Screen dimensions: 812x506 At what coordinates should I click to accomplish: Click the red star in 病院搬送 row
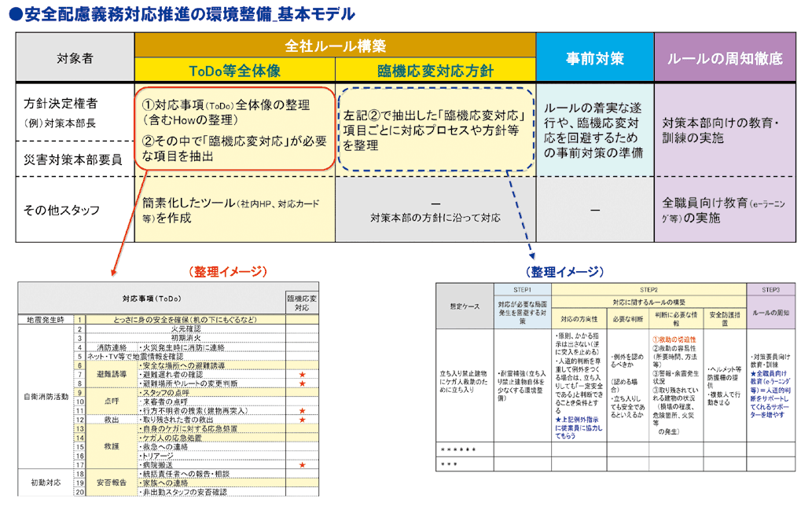(x=302, y=465)
